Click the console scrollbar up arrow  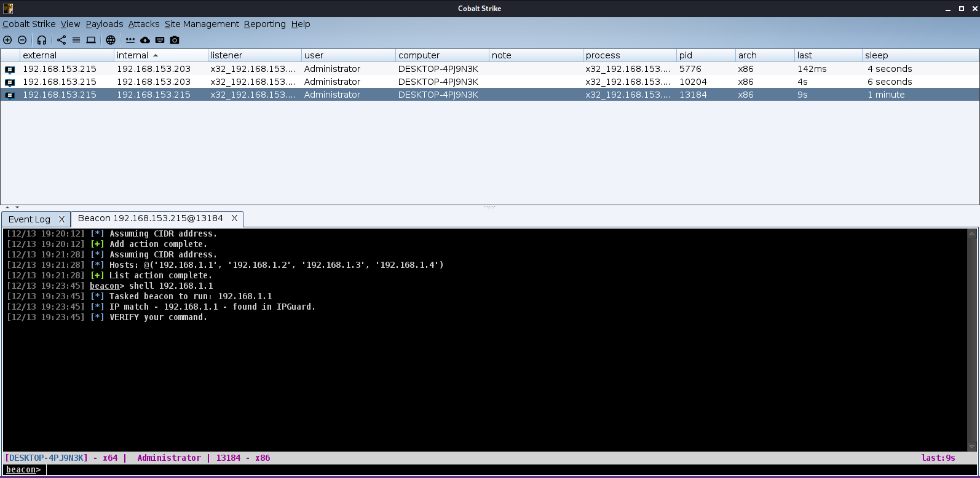972,233
